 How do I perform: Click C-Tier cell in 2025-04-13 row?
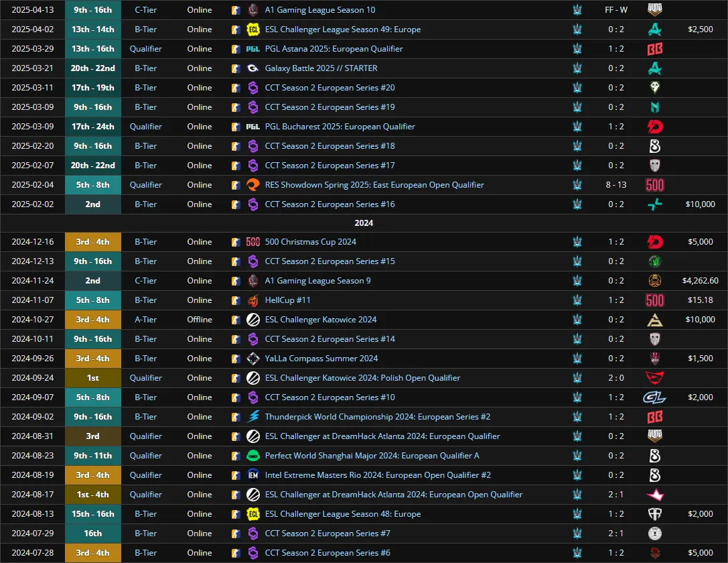pos(146,10)
